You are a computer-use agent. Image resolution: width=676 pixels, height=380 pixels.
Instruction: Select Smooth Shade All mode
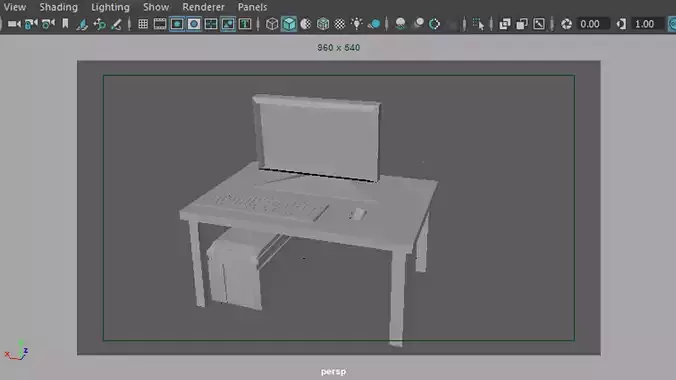289,24
